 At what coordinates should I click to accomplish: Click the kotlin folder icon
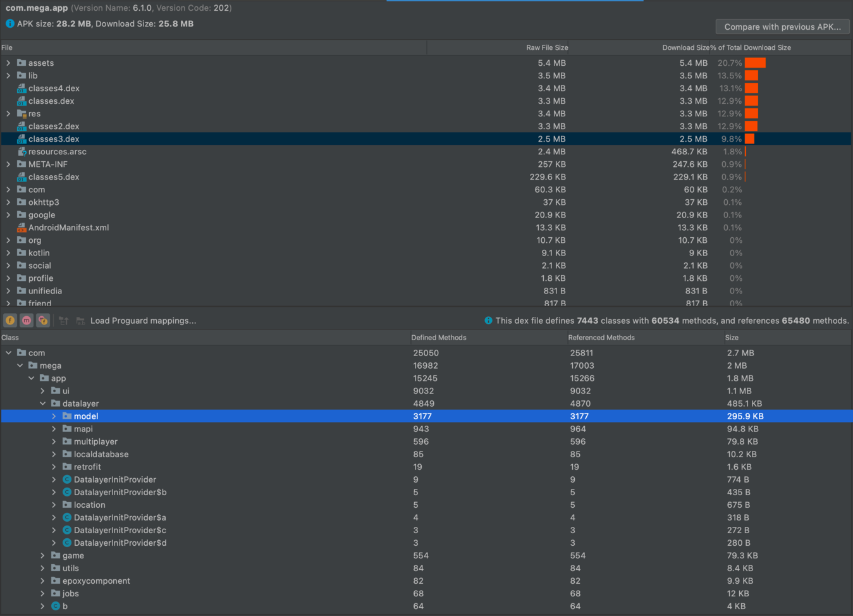(x=21, y=252)
